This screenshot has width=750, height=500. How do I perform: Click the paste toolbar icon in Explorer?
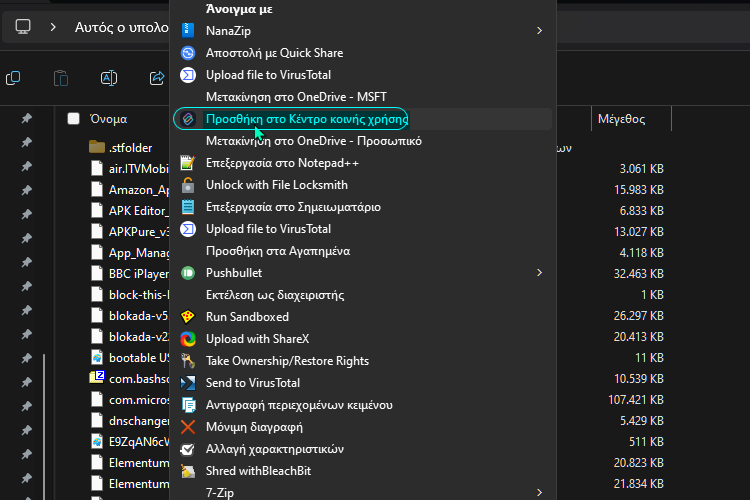pos(61,78)
